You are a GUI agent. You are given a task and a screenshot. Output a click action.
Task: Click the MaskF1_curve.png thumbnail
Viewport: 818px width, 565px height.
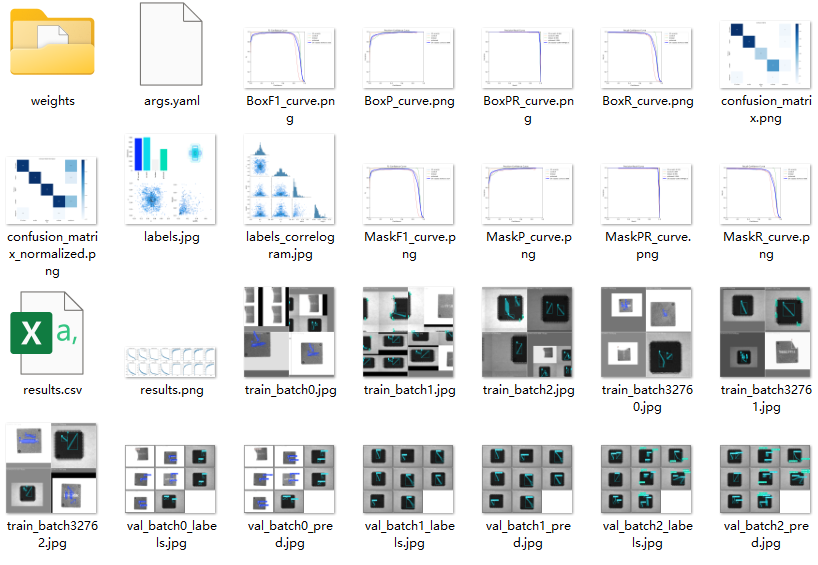coord(408,194)
